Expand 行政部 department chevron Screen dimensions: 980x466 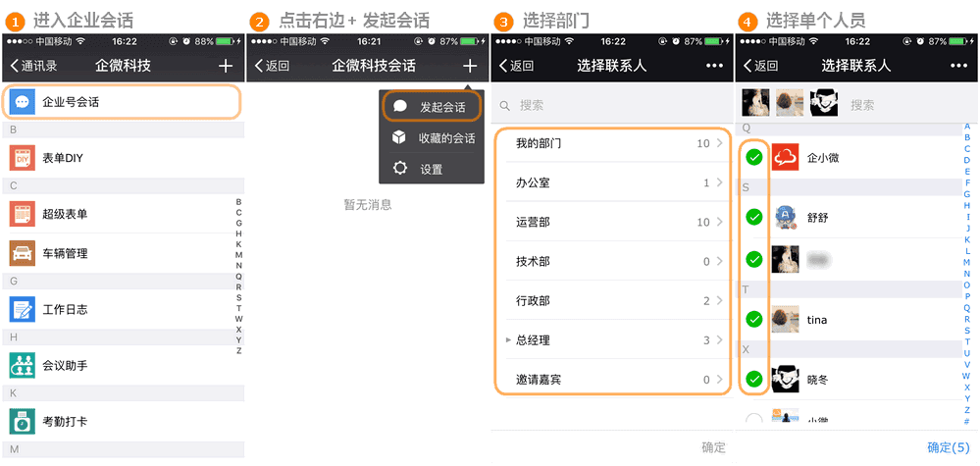click(x=719, y=301)
